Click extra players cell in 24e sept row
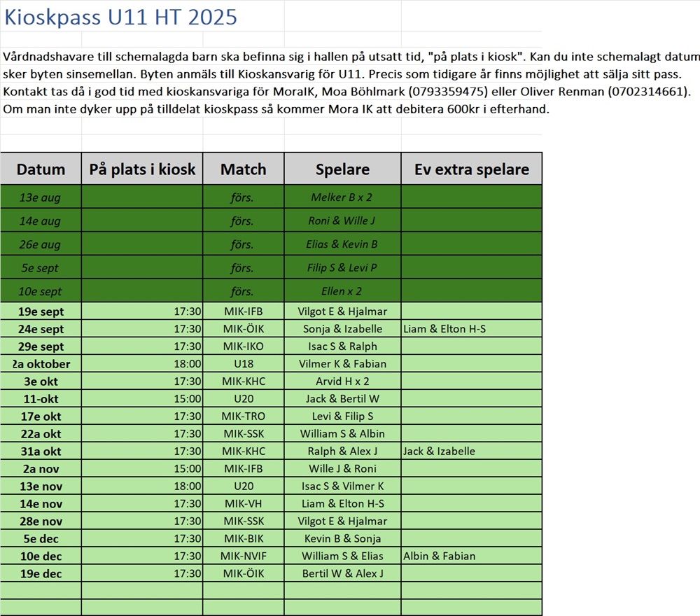The width and height of the screenshot is (700, 616). point(471,329)
